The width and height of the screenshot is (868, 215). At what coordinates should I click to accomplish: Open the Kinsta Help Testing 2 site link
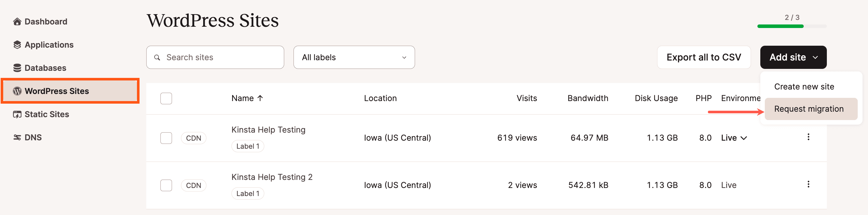pyautogui.click(x=272, y=177)
